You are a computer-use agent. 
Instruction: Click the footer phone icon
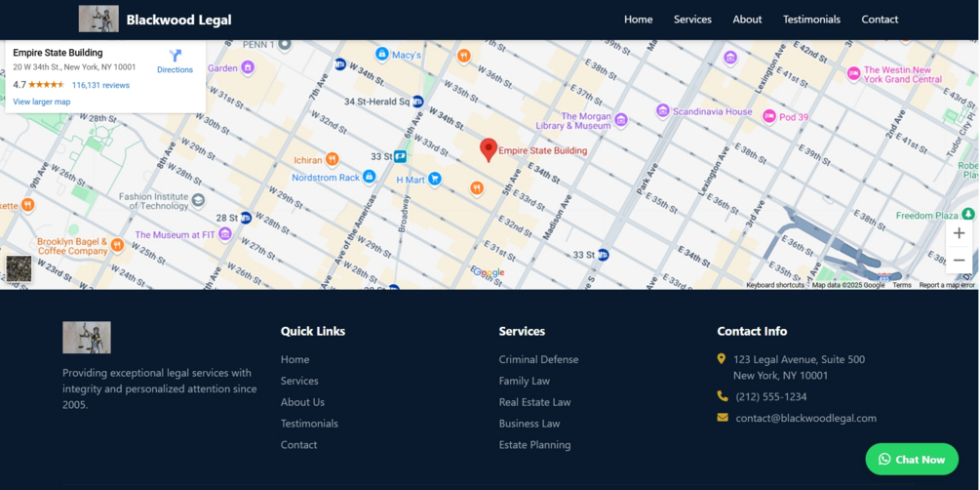click(723, 396)
